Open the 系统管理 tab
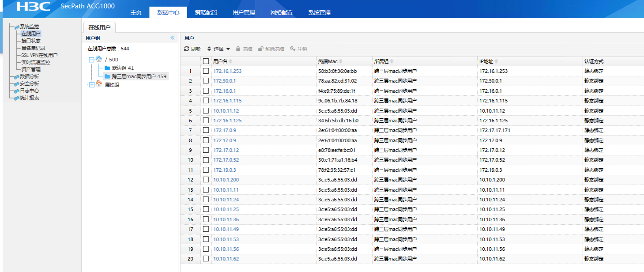Image resolution: width=644 pixels, height=272 pixels. click(x=319, y=12)
